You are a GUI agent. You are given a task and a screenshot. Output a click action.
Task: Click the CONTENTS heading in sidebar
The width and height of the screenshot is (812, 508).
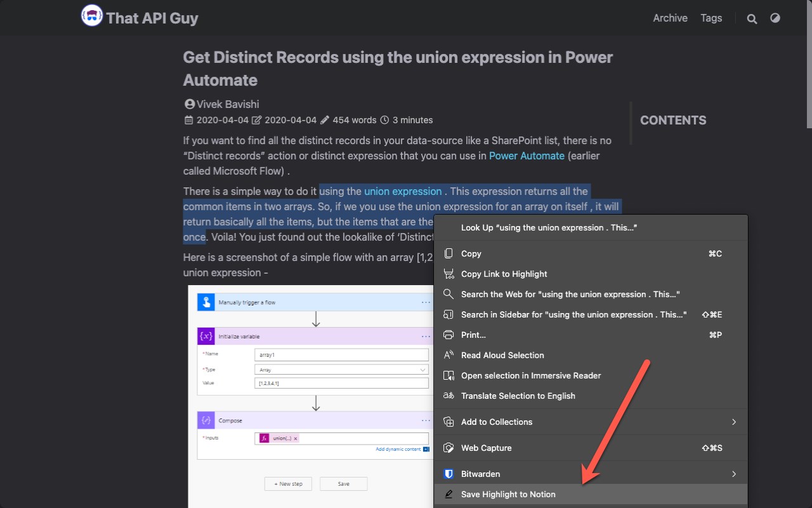pyautogui.click(x=673, y=120)
